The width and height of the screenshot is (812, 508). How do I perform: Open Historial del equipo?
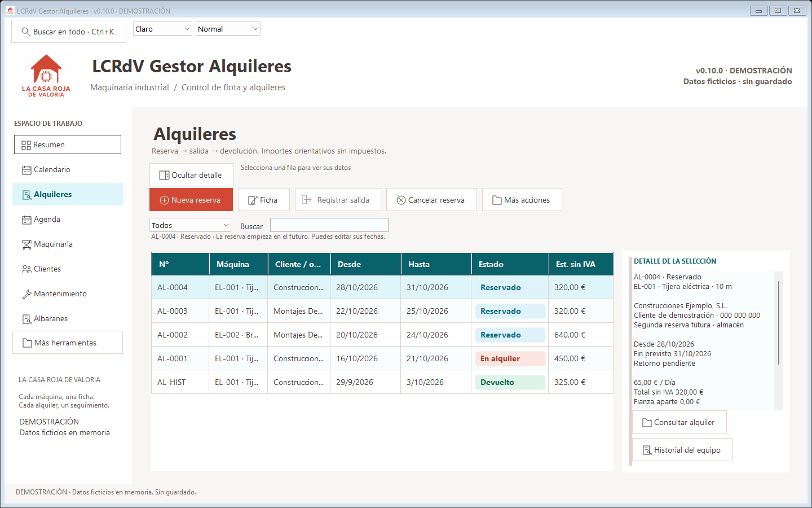(x=682, y=450)
